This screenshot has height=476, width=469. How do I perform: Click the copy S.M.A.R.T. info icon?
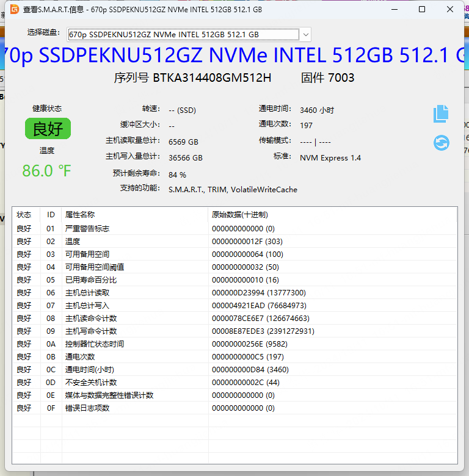tap(441, 114)
